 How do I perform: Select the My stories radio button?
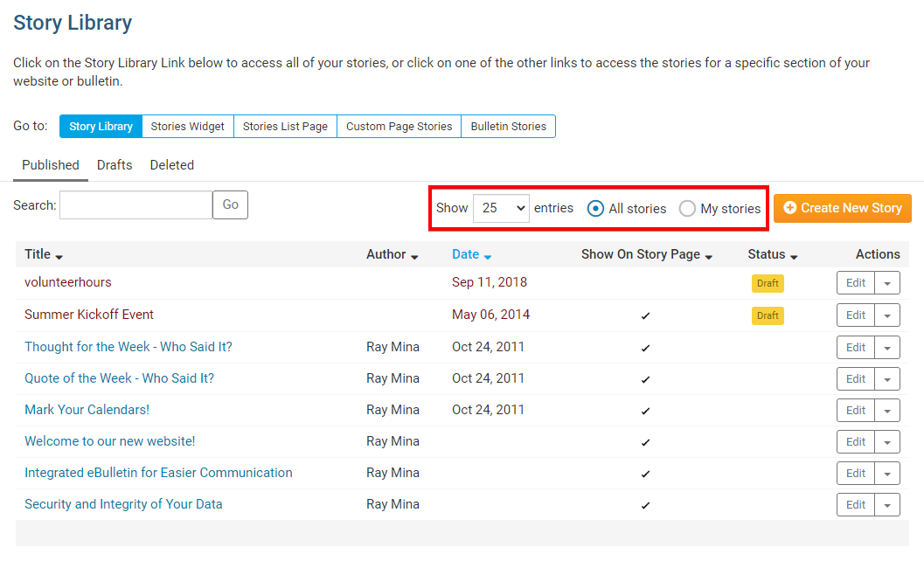[688, 209]
